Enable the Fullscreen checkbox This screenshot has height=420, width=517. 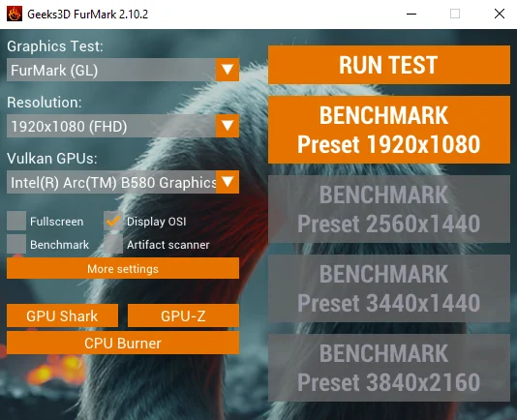coord(16,221)
